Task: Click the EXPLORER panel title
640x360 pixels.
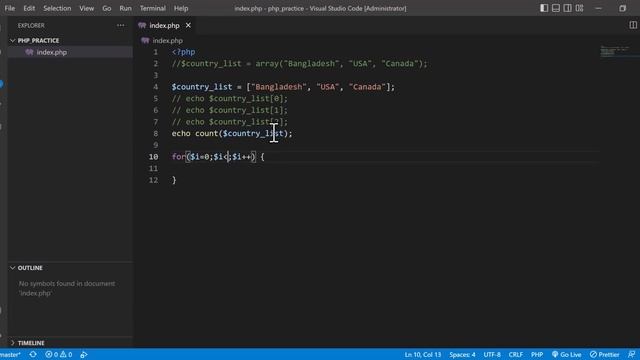Action: (x=31, y=25)
